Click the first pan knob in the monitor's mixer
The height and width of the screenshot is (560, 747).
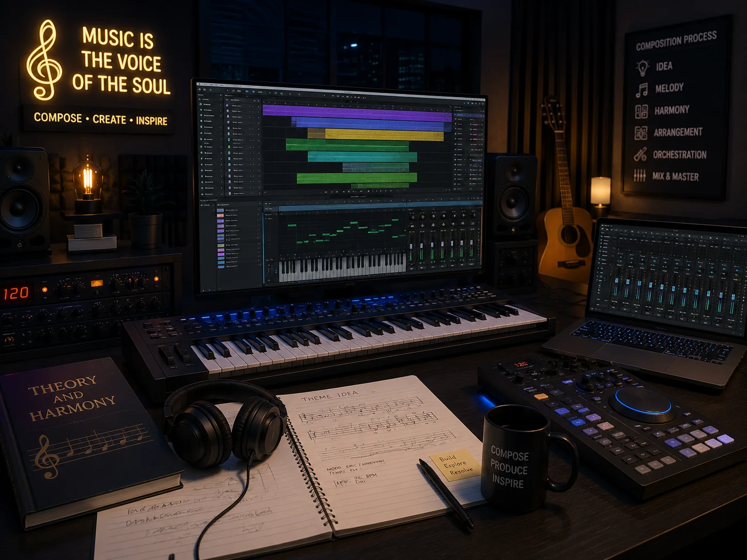412,217
